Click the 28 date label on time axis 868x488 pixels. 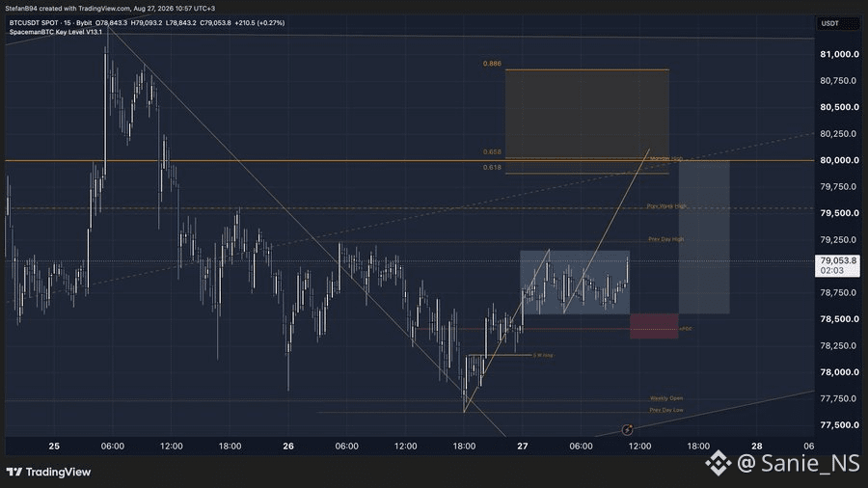coord(757,446)
